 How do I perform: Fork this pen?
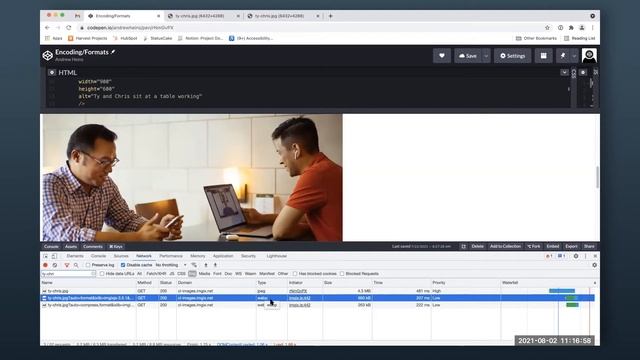(533, 246)
